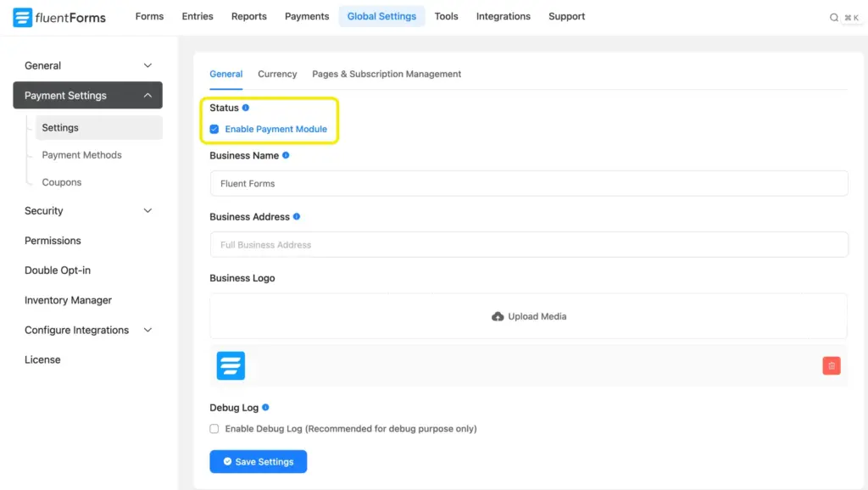868x490 pixels.
Task: Uncheck Enable Payment Module
Action: [x=214, y=129]
